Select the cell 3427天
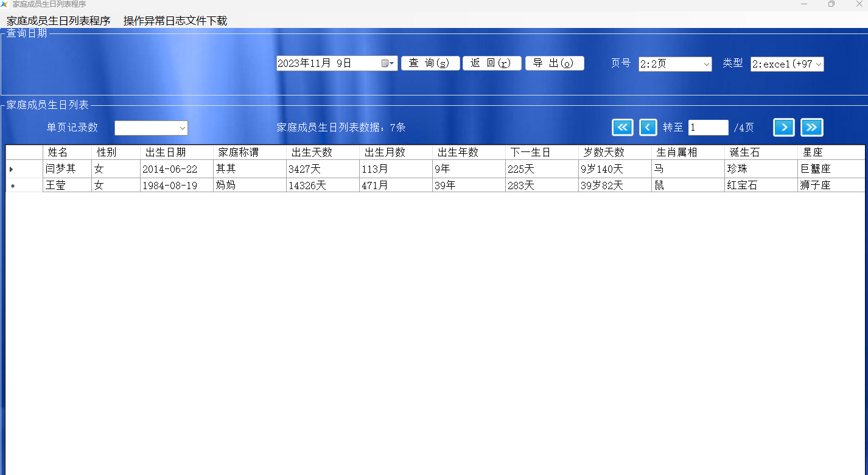Image resolution: width=868 pixels, height=475 pixels. pos(323,169)
